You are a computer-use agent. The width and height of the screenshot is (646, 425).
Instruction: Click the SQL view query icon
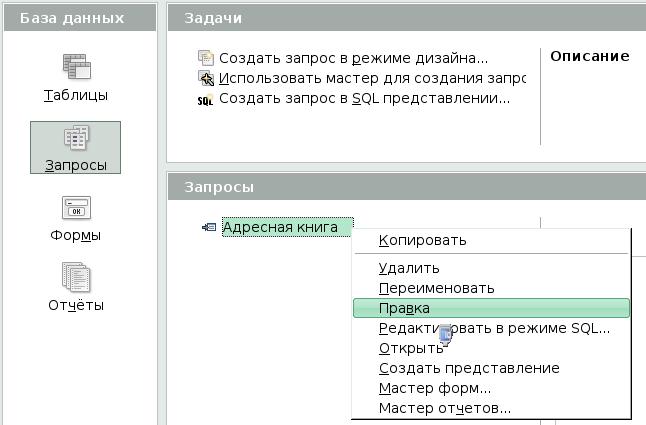tap(207, 99)
